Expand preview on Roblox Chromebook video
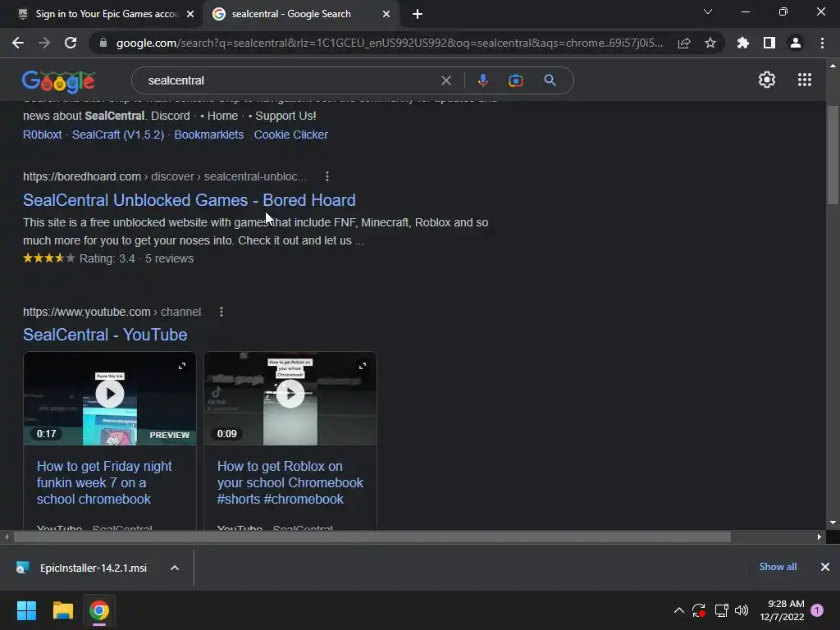The image size is (840, 630). [362, 366]
